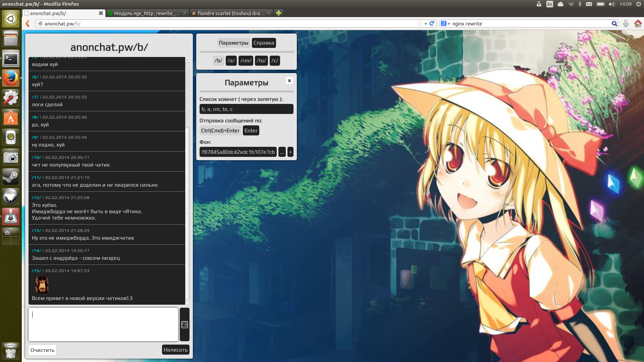644x362 pixels.
Task: Select the anonchat.pw/b/ browser tab
Action: click(x=64, y=13)
